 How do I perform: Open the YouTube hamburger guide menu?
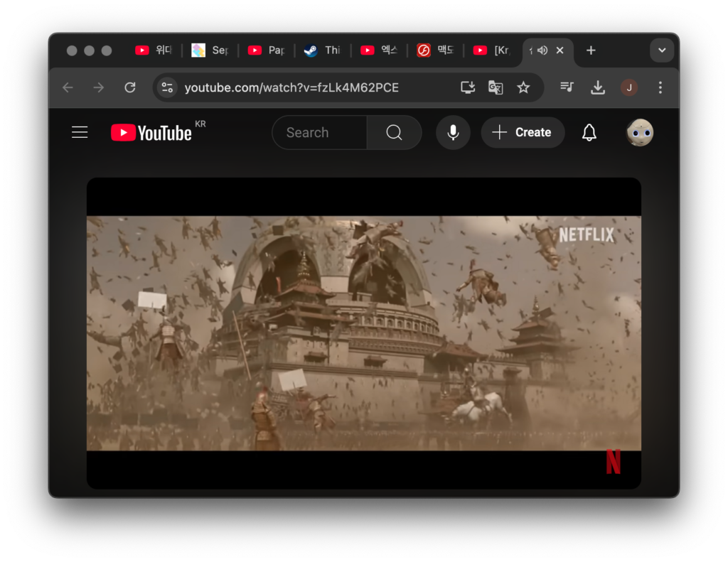click(x=80, y=133)
